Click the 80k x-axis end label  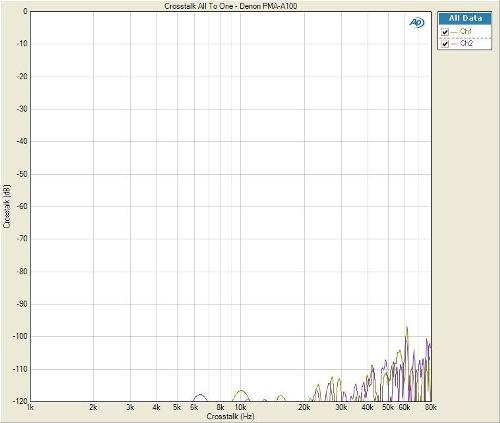[x=431, y=407]
